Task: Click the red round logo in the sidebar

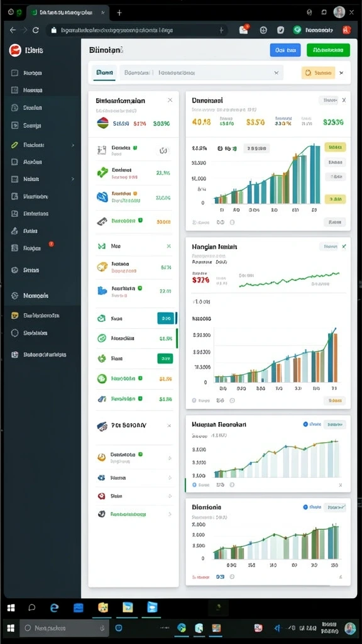Action: [x=15, y=50]
